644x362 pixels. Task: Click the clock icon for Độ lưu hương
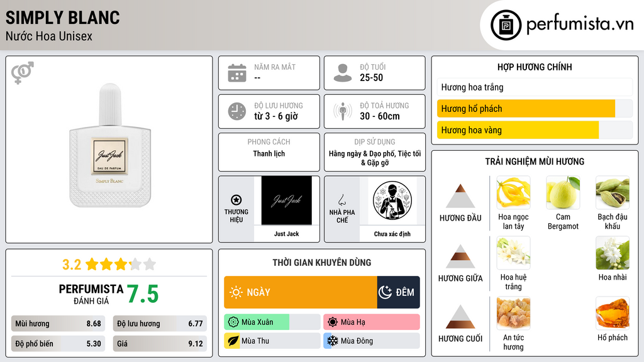tap(237, 111)
